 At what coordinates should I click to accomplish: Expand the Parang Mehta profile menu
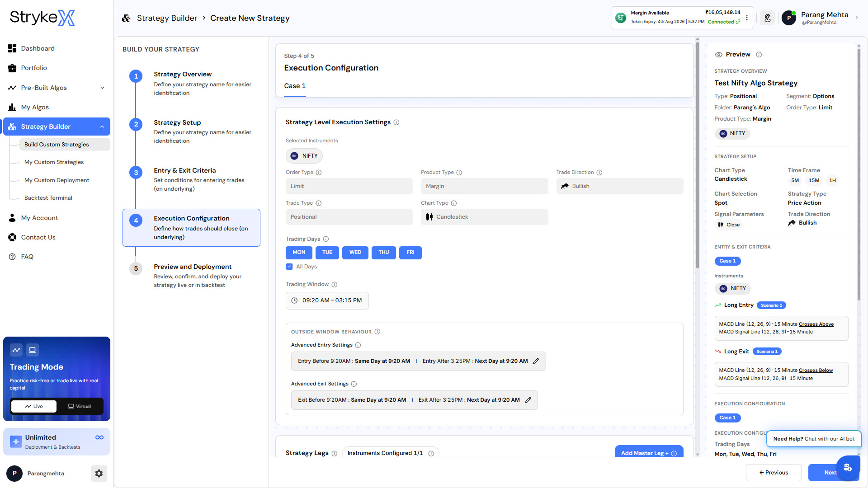856,18
